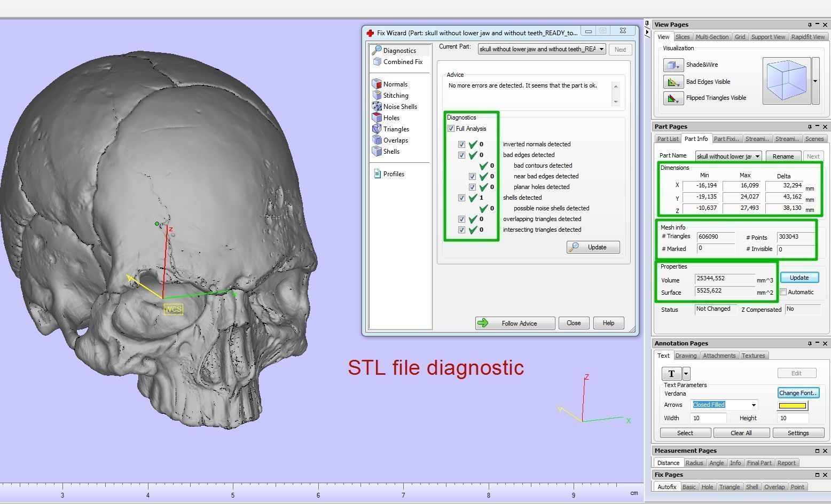Close the Fix Wizard with Close button
The width and height of the screenshot is (831, 504).
(574, 323)
